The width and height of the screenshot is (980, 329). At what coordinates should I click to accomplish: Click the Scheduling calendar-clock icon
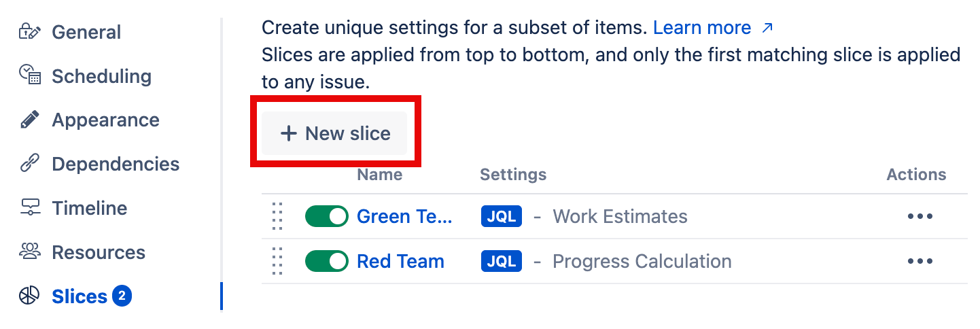tap(30, 75)
